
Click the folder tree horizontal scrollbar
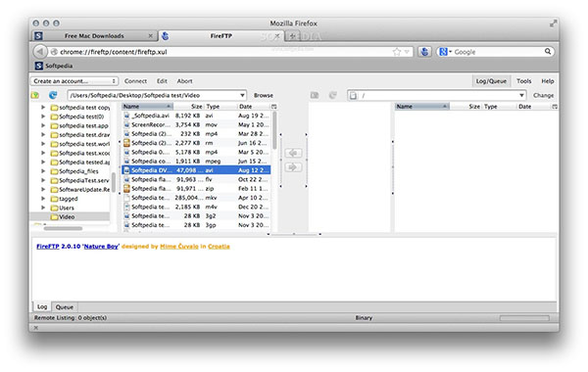coord(63,228)
